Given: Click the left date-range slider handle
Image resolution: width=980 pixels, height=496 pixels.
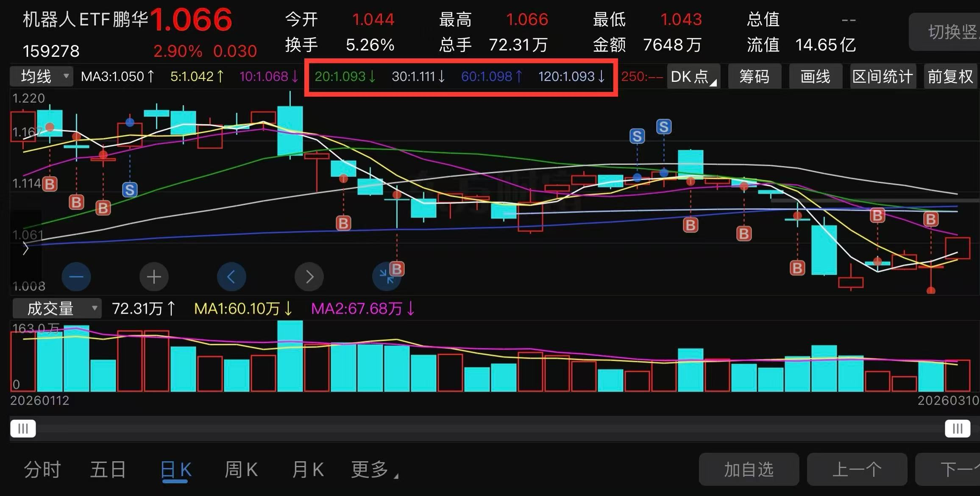Looking at the screenshot, I should click(23, 429).
